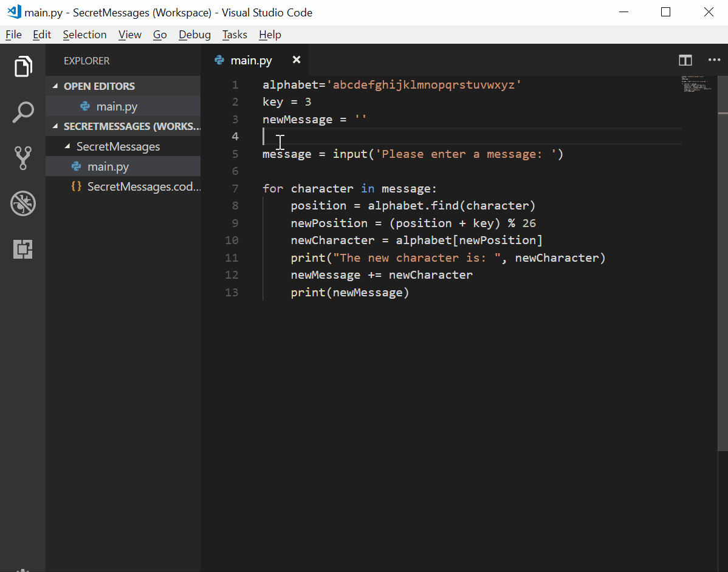728x572 pixels.
Task: Click the EXPLORER panel title
Action: [x=86, y=61]
